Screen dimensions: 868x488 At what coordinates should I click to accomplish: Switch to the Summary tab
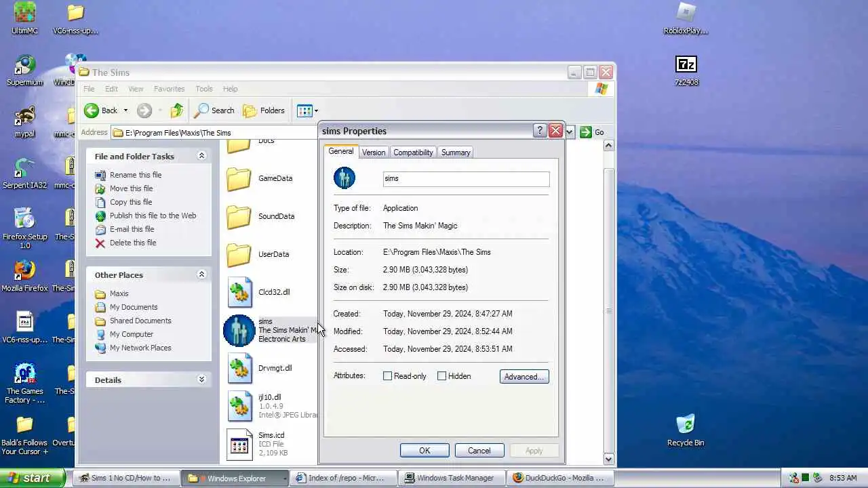[456, 152]
